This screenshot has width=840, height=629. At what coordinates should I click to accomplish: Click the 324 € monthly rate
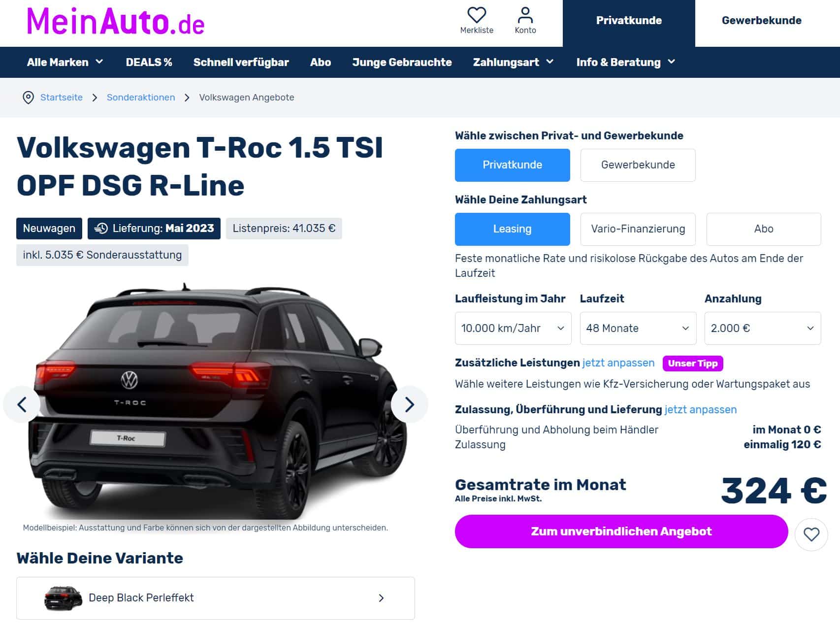774,491
